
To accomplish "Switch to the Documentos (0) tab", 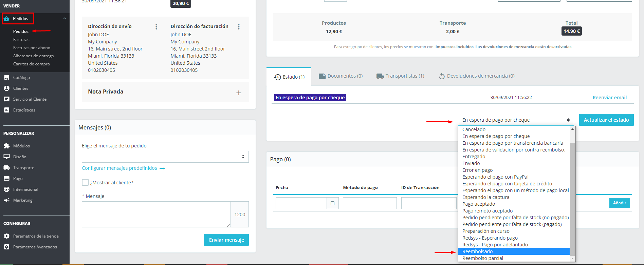I will tap(341, 76).
